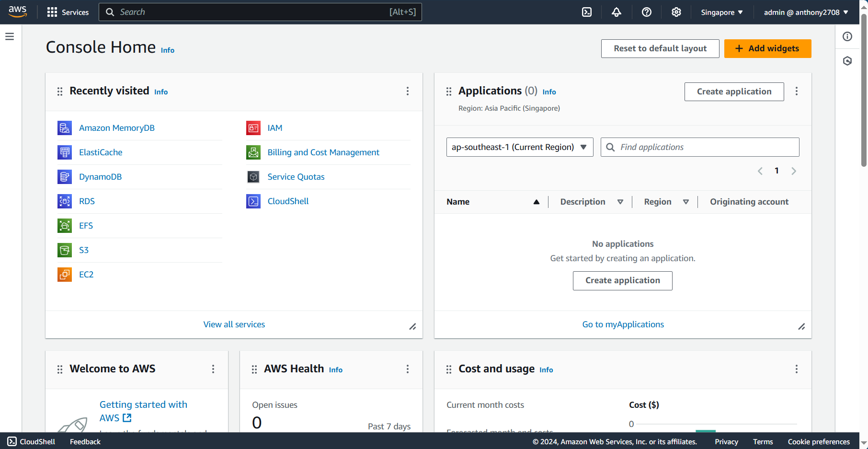
Task: Click the Add widgets button
Action: (767, 48)
